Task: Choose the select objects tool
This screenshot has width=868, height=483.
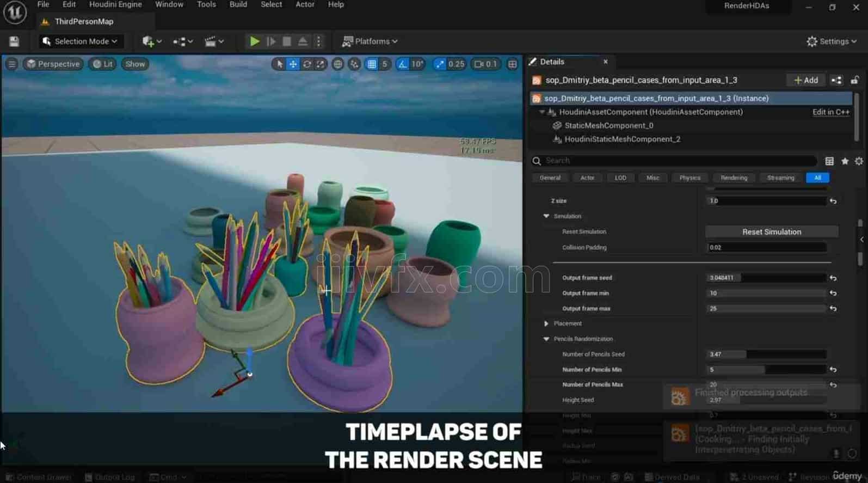Action: click(279, 64)
